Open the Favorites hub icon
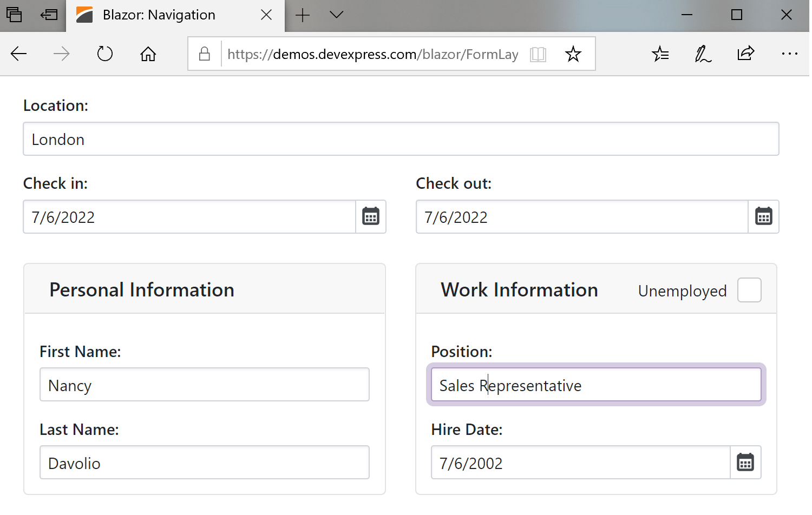The width and height of the screenshot is (812, 515). pos(660,54)
